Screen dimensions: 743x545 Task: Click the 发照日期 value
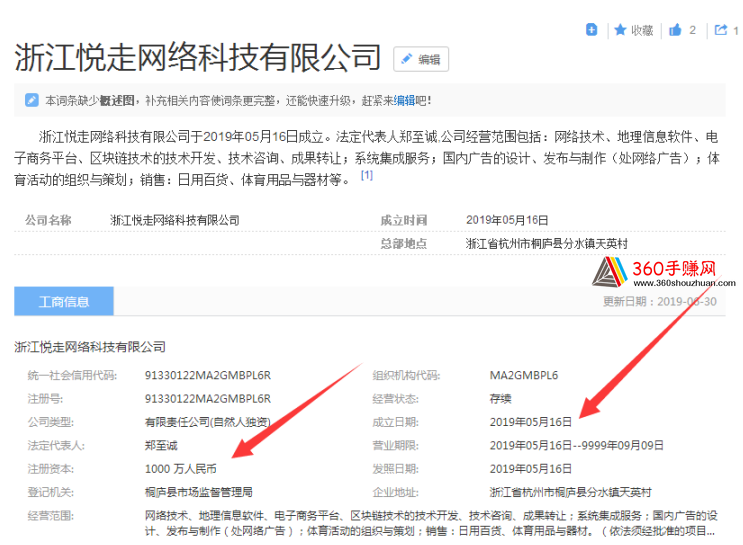click(x=531, y=469)
